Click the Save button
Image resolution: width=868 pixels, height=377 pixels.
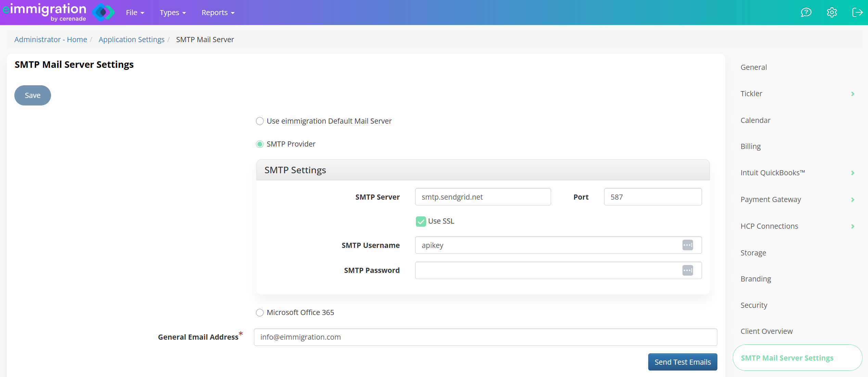[33, 96]
